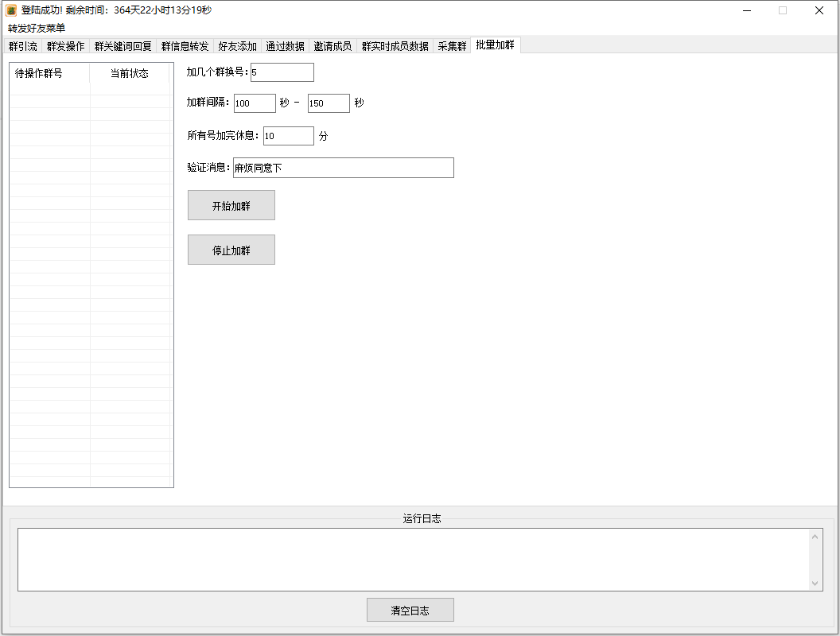The width and height of the screenshot is (840, 636).
Task: Click the 待操作群号 column header
Action: pos(49,73)
